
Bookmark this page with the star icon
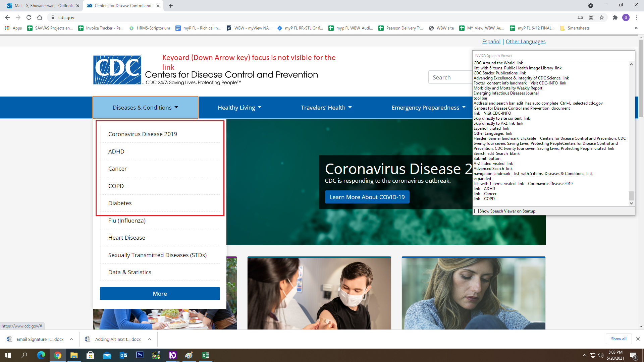tap(602, 17)
